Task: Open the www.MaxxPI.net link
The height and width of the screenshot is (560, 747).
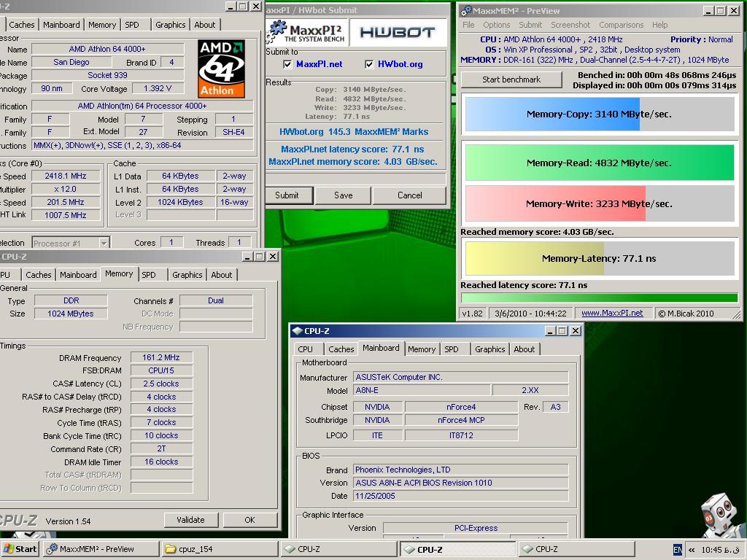Action: coord(612,314)
